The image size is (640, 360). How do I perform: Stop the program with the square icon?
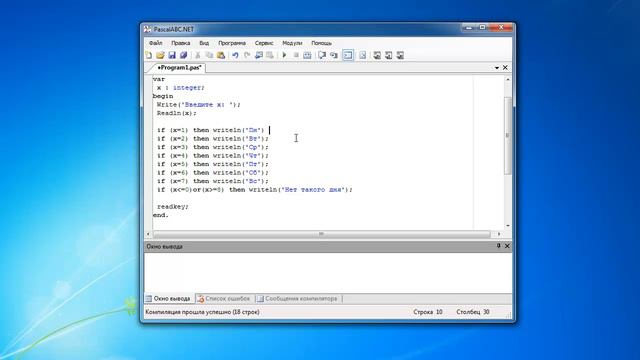[296, 55]
